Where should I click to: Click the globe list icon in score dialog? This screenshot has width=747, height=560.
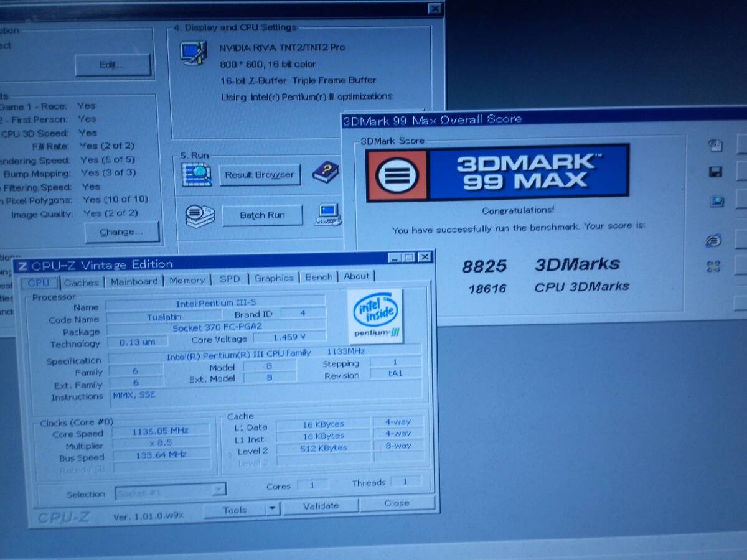tap(716, 201)
